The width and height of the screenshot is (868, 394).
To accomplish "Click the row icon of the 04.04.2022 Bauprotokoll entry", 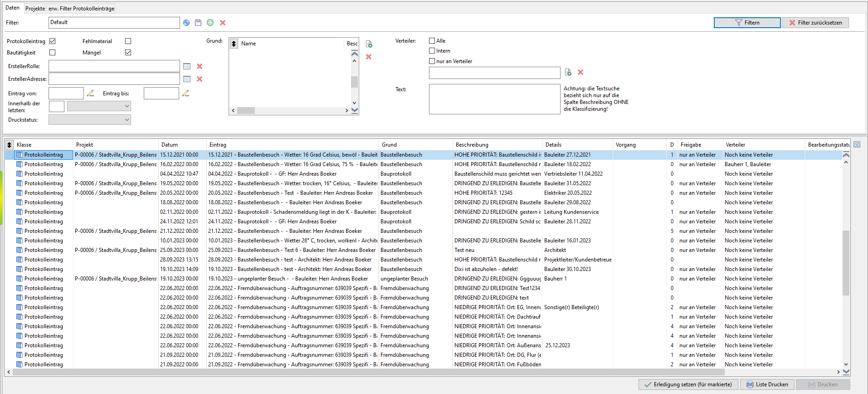I will tap(19, 174).
